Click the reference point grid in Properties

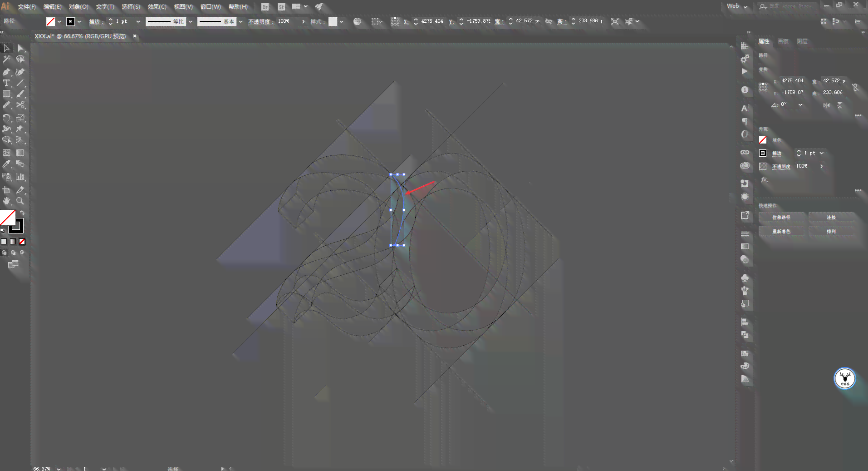pyautogui.click(x=763, y=87)
